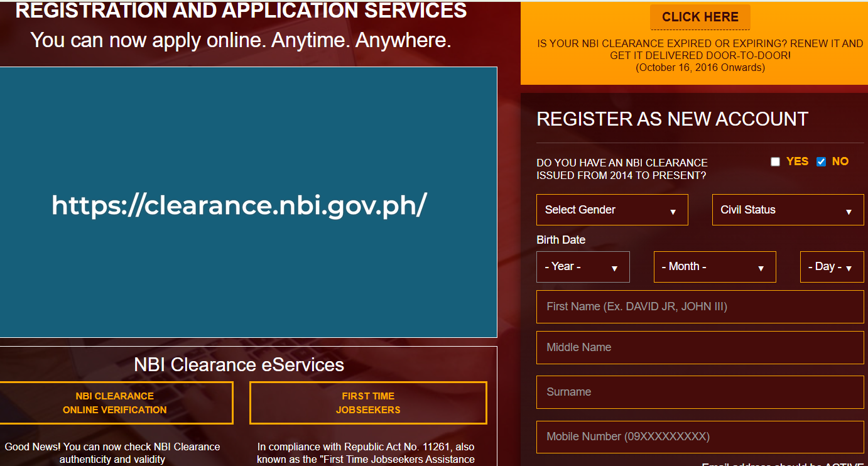The height and width of the screenshot is (466, 868).
Task: Click the Middle Name input field
Action: pyautogui.click(x=700, y=347)
